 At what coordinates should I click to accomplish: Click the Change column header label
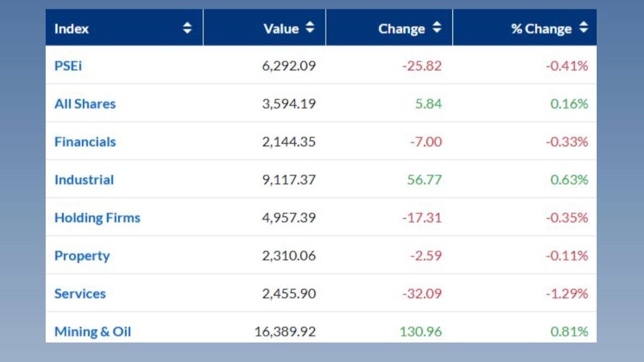coord(401,29)
